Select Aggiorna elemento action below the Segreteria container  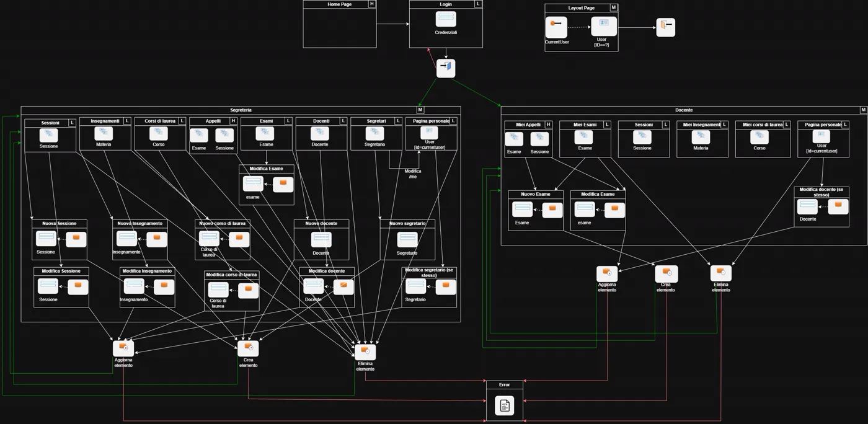click(123, 348)
